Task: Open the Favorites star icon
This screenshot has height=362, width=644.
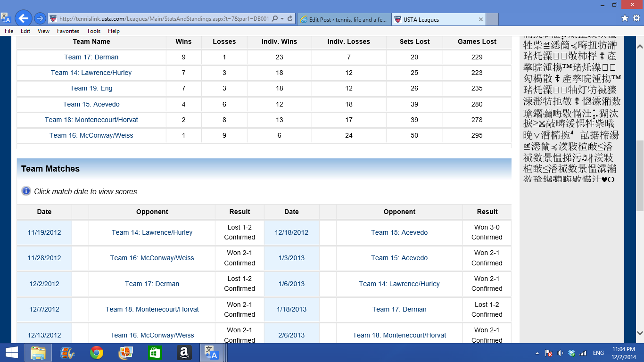Action: click(x=625, y=18)
